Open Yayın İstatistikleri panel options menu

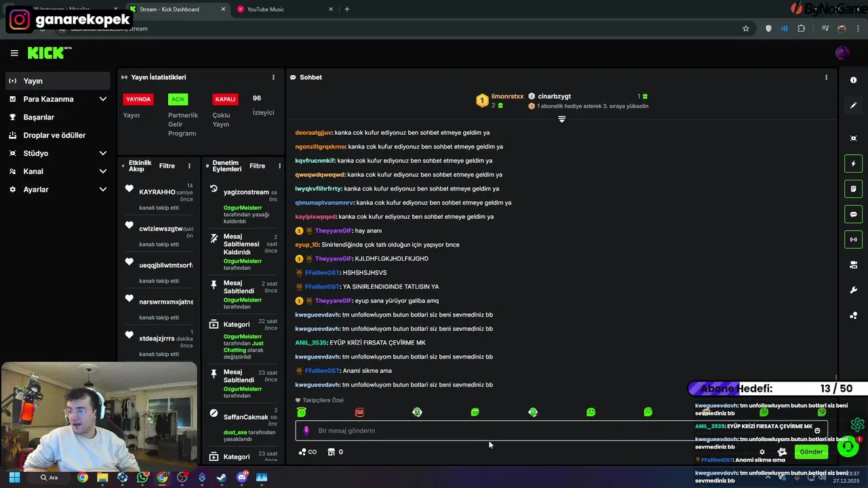[x=273, y=77]
